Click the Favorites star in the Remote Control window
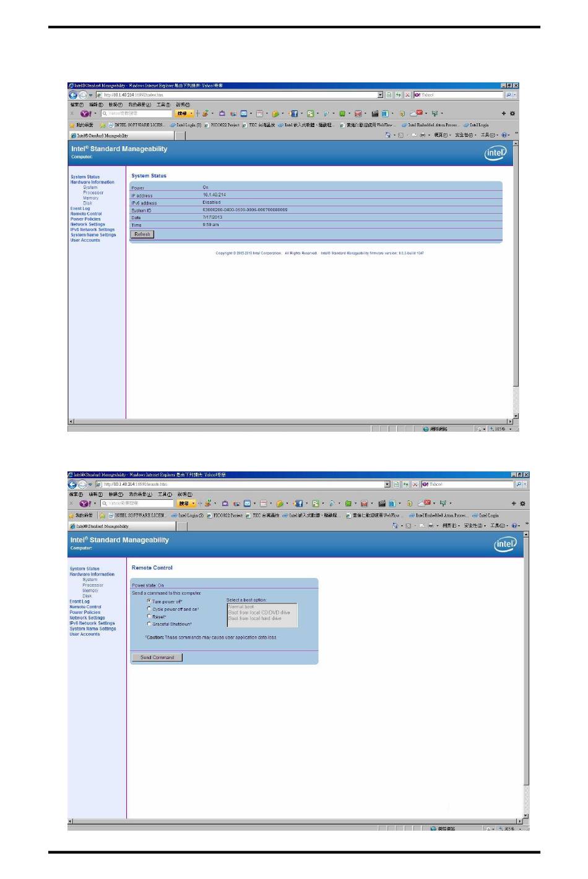Screen dimensions: 588x879 71,515
